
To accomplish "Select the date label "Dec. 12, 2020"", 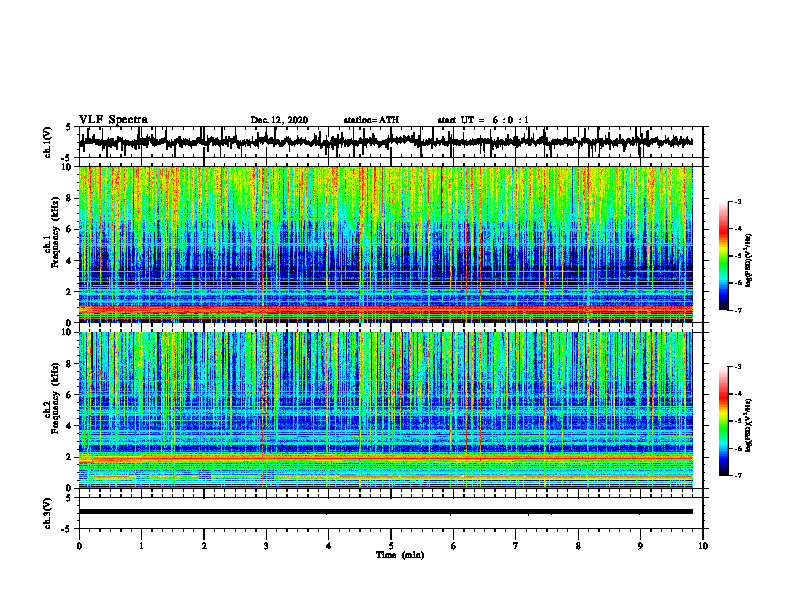I will pos(279,120).
